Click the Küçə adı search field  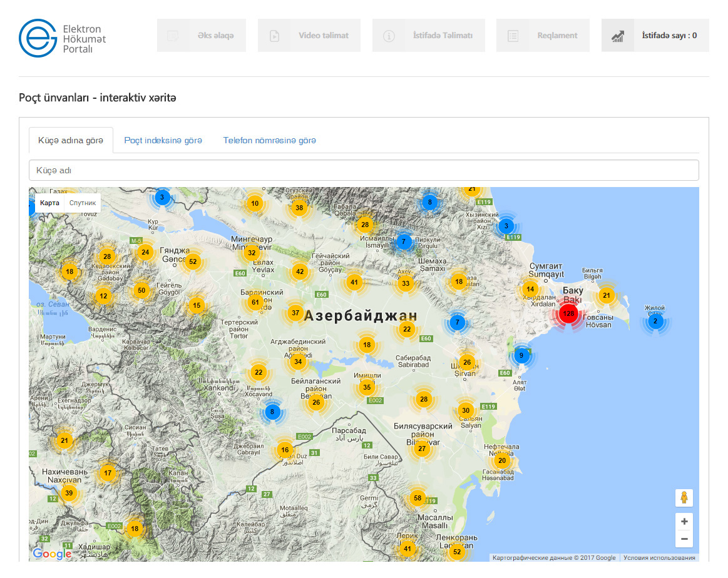point(364,170)
